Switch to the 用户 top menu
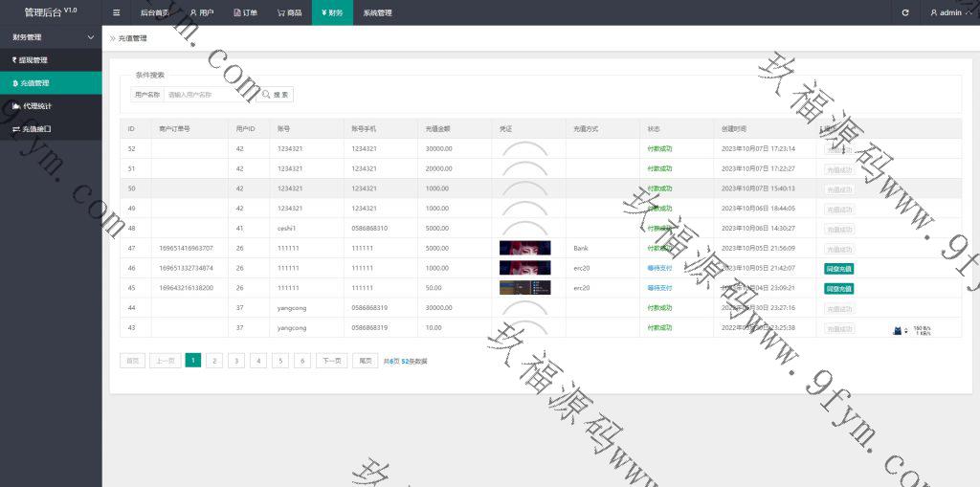The height and width of the screenshot is (487, 980). [x=201, y=12]
